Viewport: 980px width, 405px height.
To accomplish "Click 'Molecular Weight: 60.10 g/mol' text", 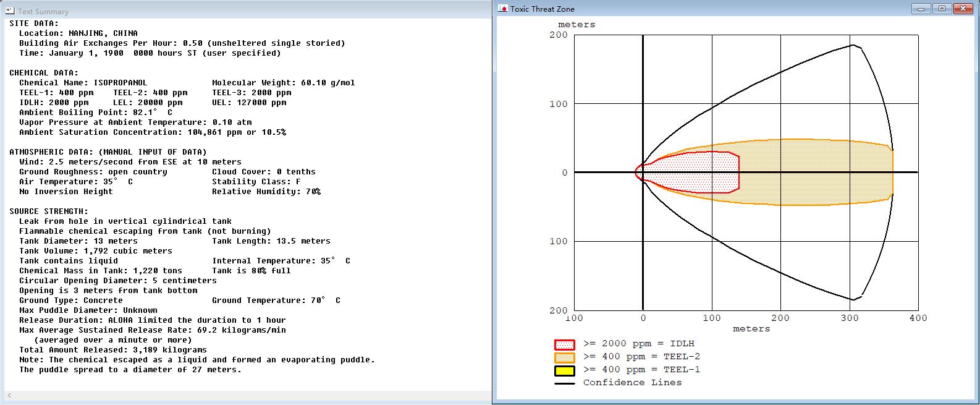I will [x=284, y=83].
